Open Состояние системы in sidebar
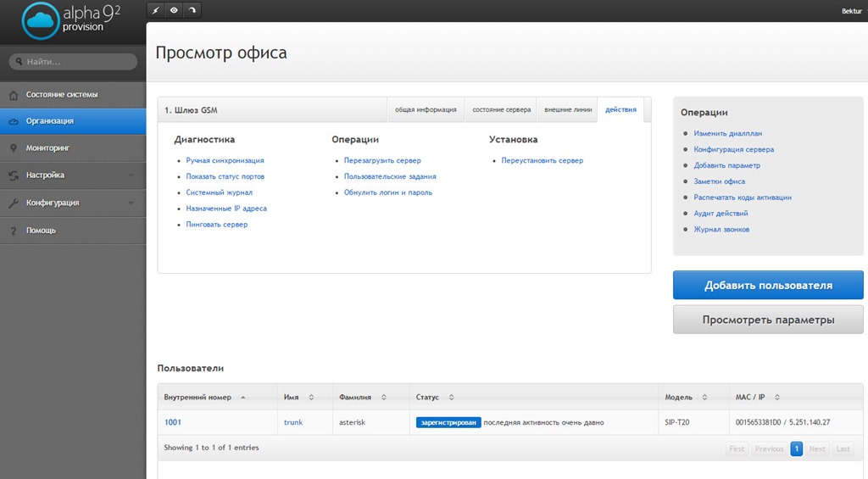The image size is (868, 479). point(73,95)
